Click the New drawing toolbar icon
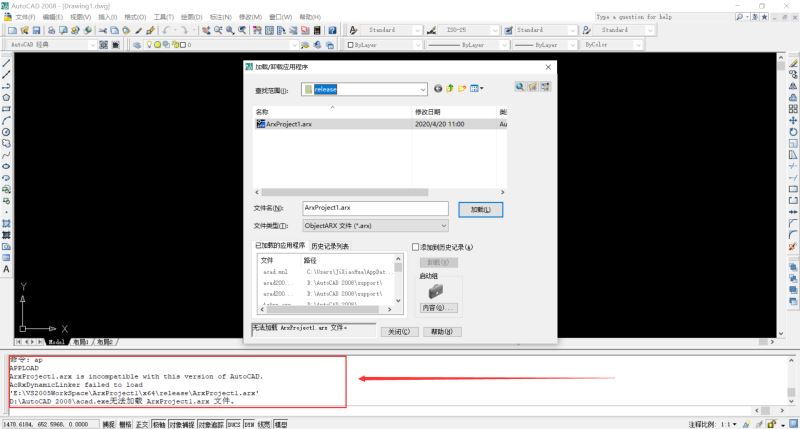The image size is (800, 429). 12,30
